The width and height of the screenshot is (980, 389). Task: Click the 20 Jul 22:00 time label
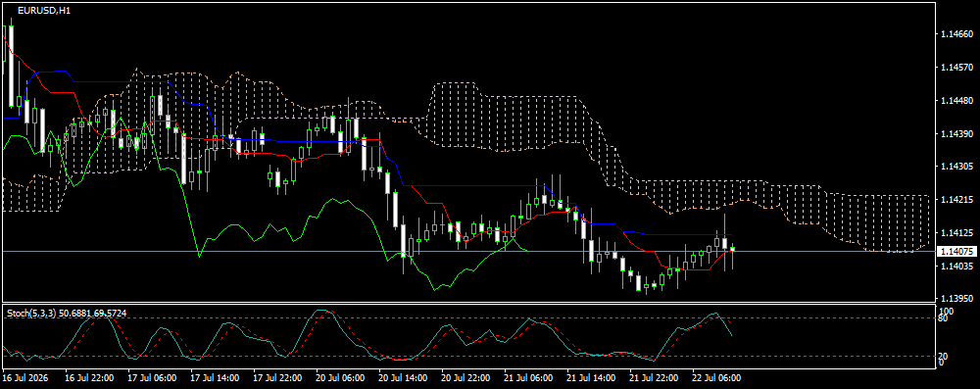(x=466, y=378)
